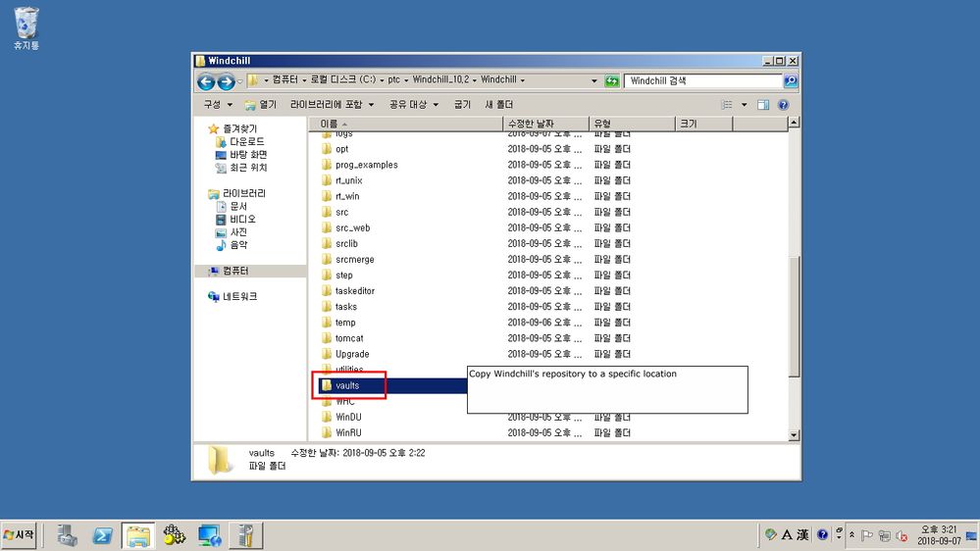Refresh the address bar with the green icon
The image size is (980, 551).
click(612, 80)
